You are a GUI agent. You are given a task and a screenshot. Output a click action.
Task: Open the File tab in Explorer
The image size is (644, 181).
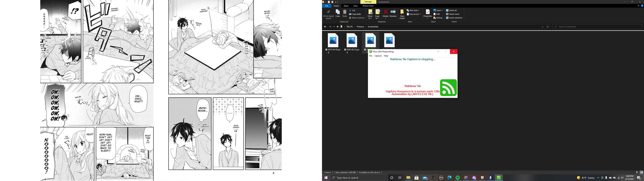[x=327, y=6]
